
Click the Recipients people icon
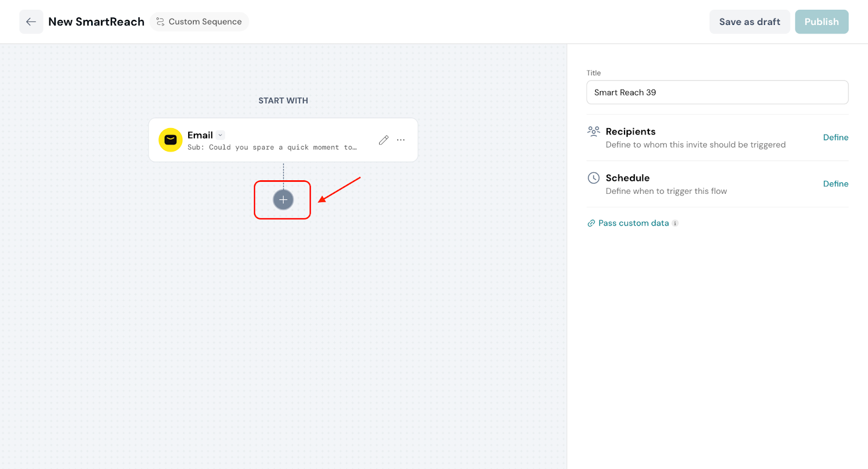tap(593, 131)
